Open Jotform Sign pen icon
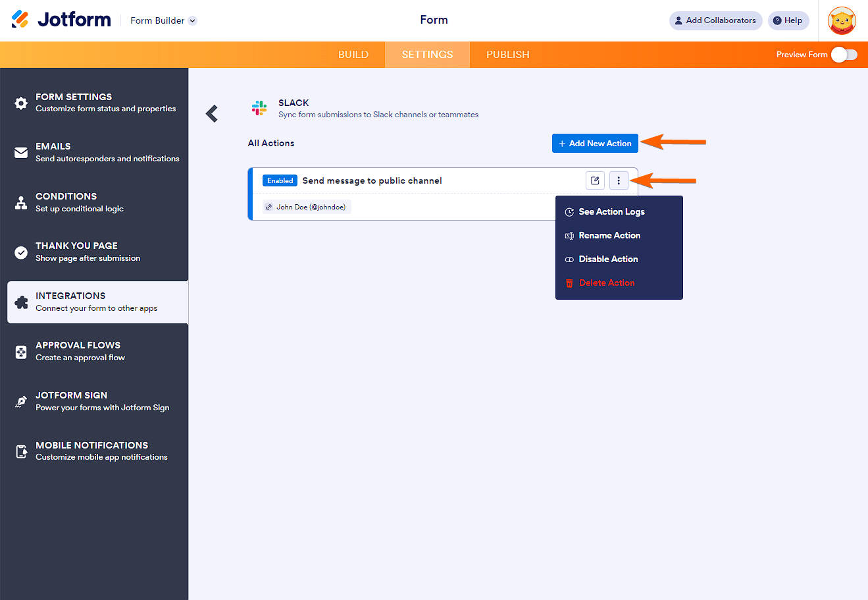 [21, 402]
